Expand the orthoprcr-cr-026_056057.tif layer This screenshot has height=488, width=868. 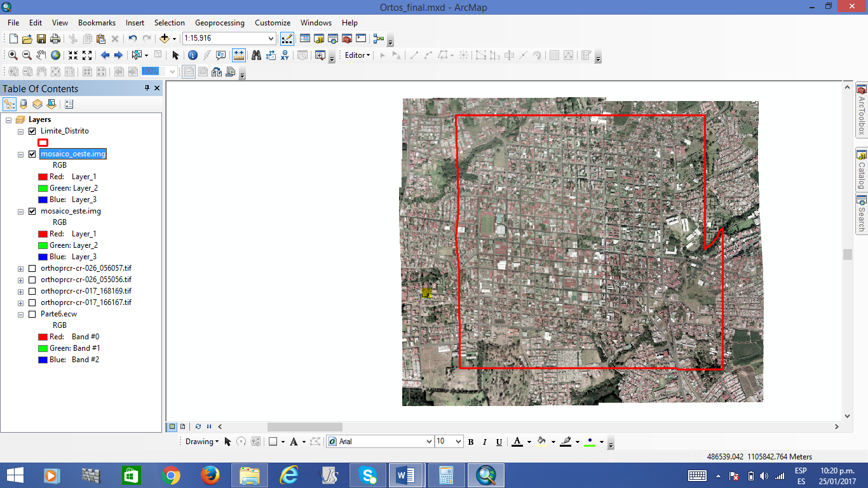point(20,269)
